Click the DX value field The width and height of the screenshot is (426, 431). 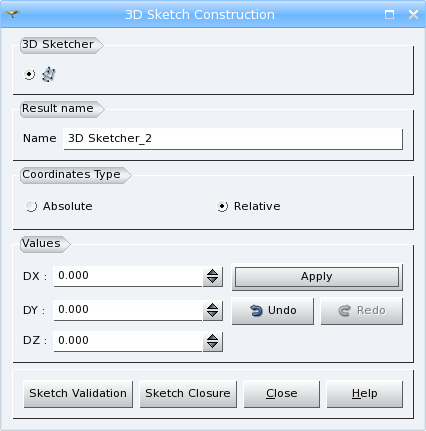(128, 276)
